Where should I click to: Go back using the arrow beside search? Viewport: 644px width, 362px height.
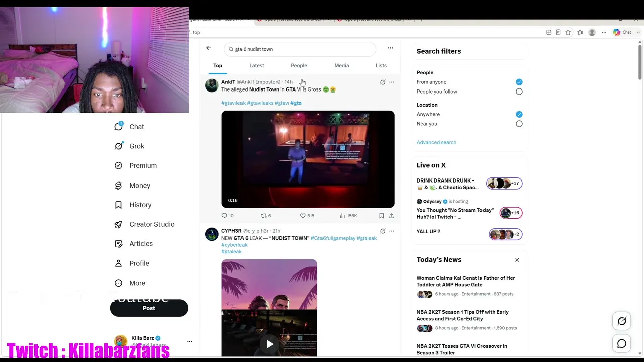coord(209,48)
